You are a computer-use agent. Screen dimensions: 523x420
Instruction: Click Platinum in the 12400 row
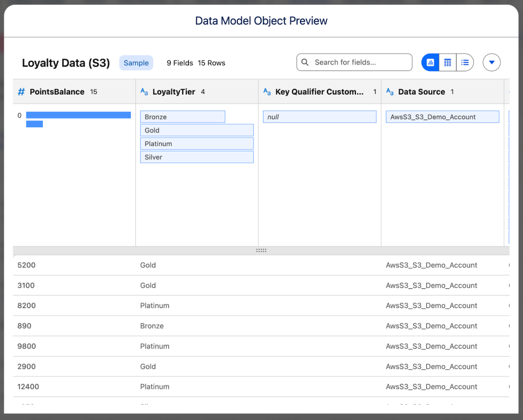coord(155,387)
